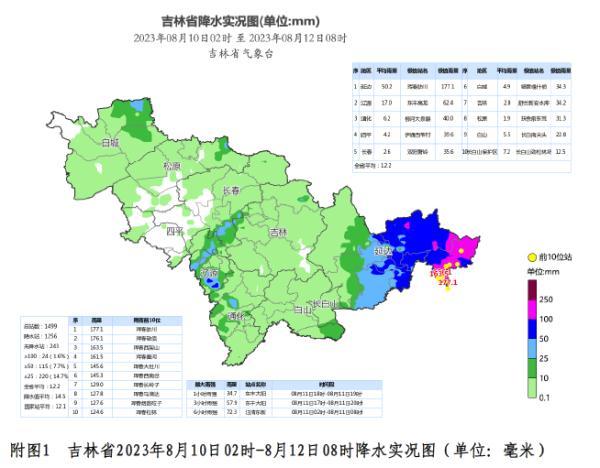
Task: Select the light blue 25–50 mm legend swatch
Action: click(x=531, y=350)
